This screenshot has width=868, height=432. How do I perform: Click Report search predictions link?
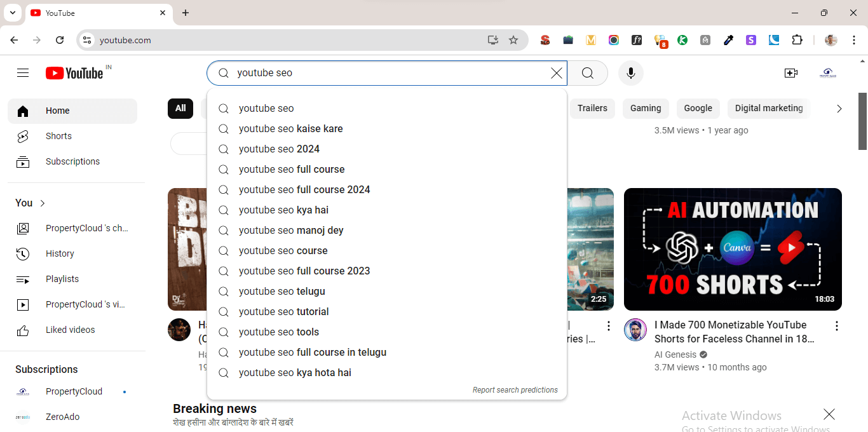pos(515,390)
